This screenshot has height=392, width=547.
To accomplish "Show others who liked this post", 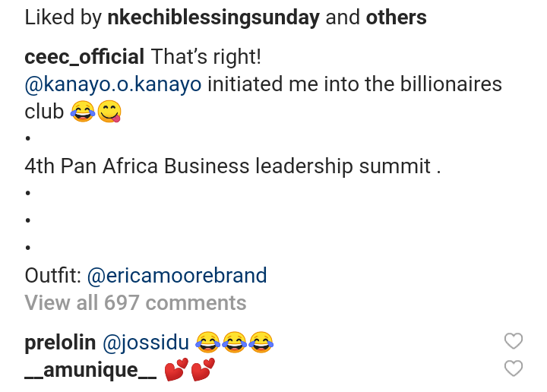I will (396, 18).
